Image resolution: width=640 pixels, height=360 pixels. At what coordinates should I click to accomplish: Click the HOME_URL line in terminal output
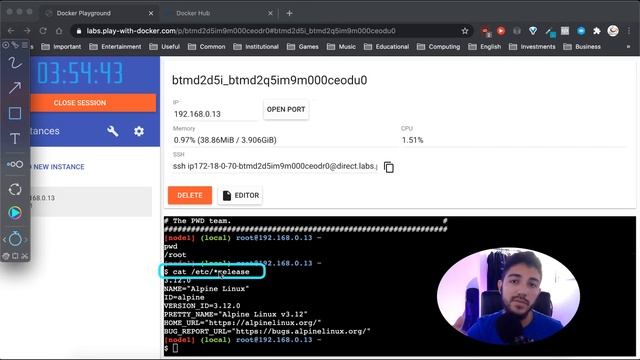[242, 323]
